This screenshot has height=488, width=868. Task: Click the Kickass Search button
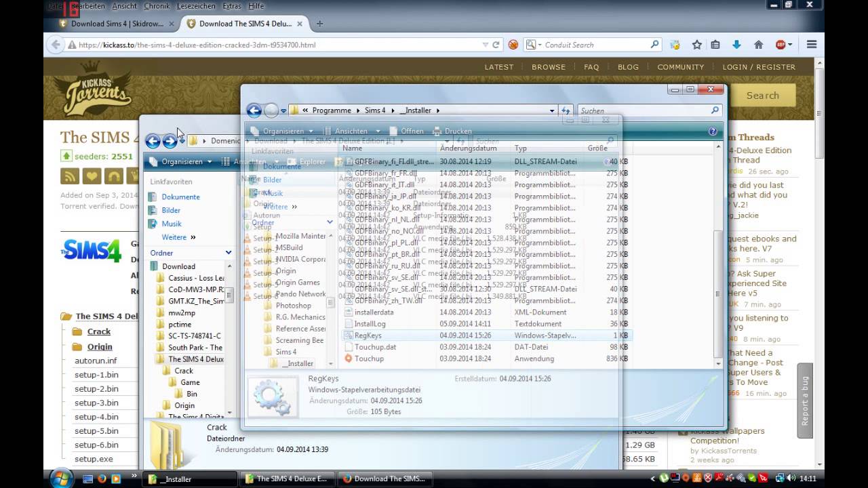click(763, 96)
